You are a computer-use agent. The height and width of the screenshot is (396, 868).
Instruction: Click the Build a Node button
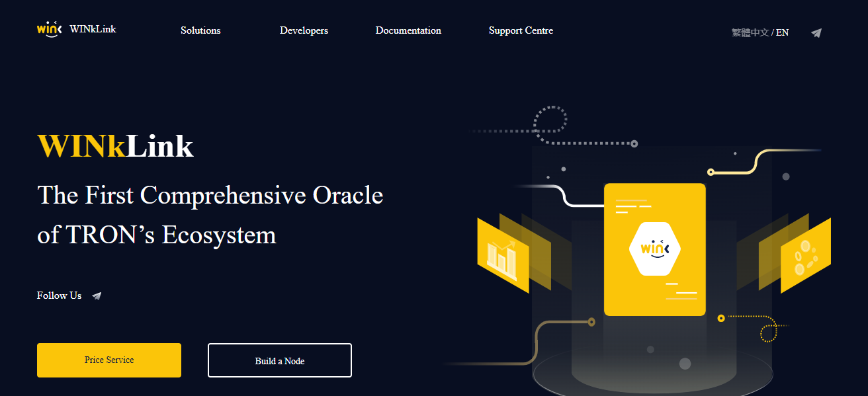[x=280, y=360]
